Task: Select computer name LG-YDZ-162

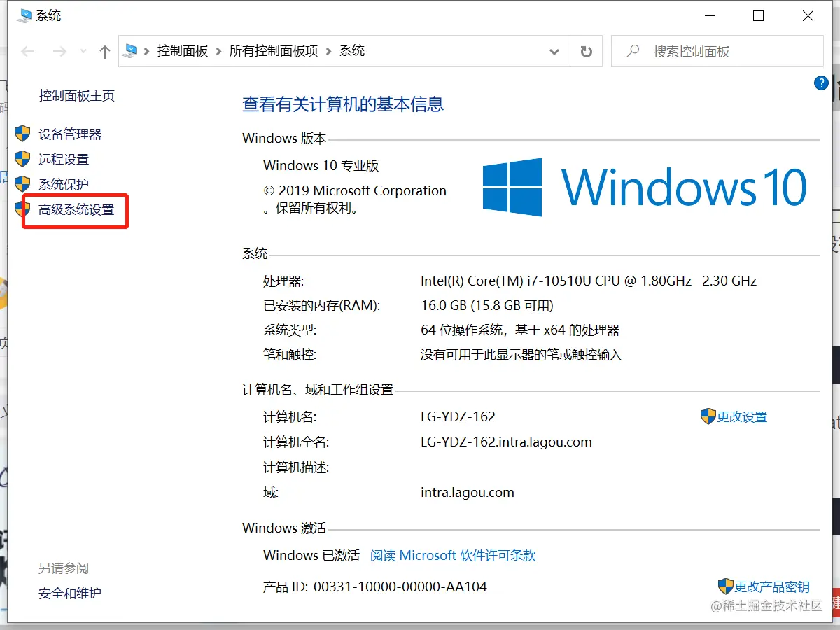Action: [x=458, y=416]
